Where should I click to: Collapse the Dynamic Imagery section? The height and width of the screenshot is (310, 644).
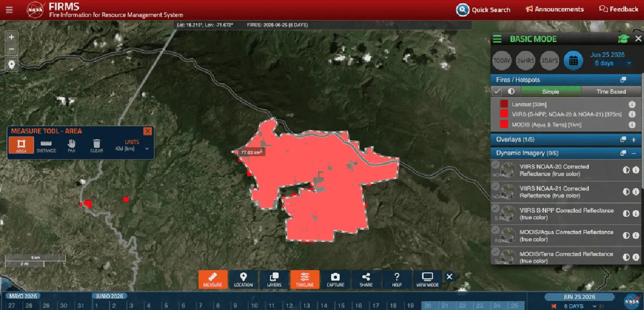click(634, 153)
